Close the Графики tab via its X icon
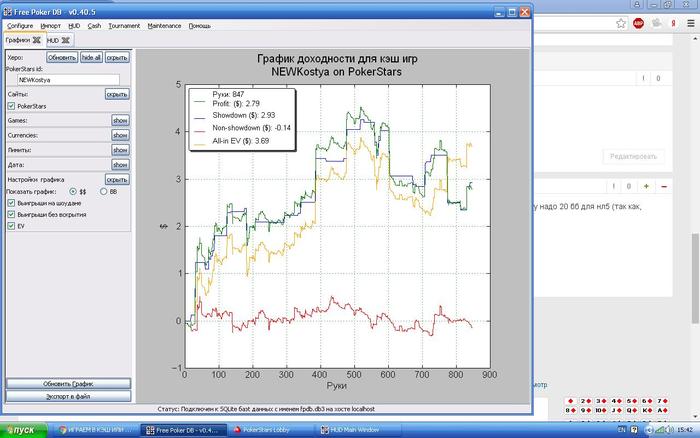 (37, 40)
